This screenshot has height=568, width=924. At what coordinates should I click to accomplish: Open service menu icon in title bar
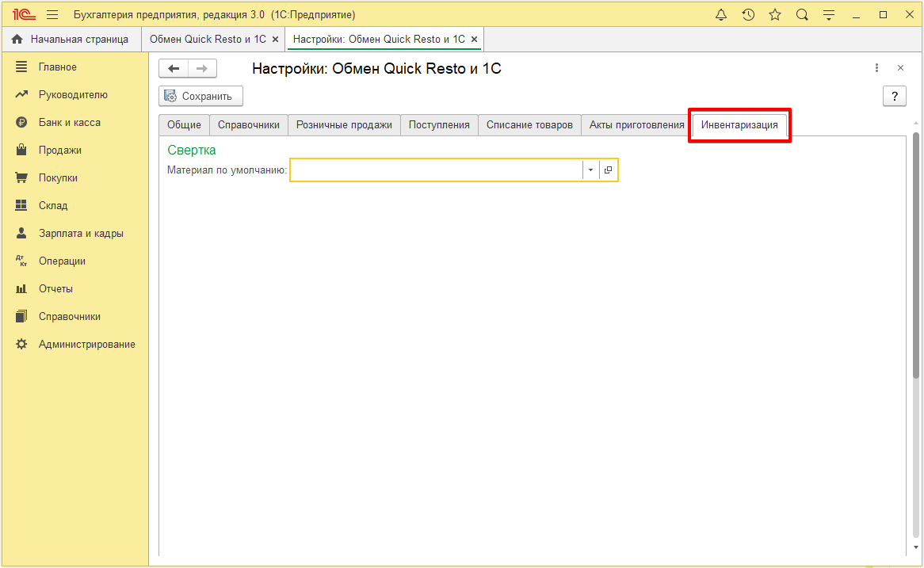click(829, 15)
